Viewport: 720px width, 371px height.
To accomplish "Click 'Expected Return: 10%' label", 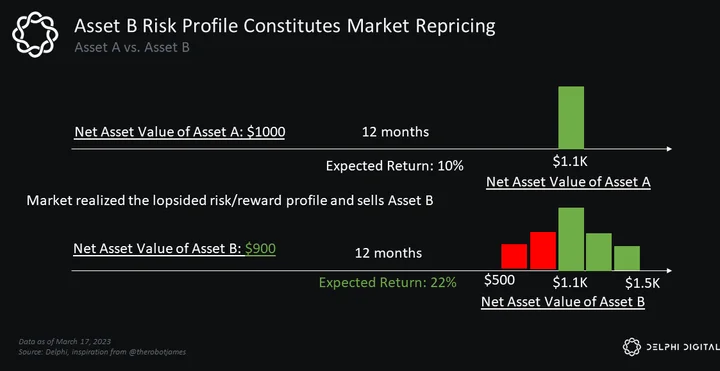I will coord(395,166).
